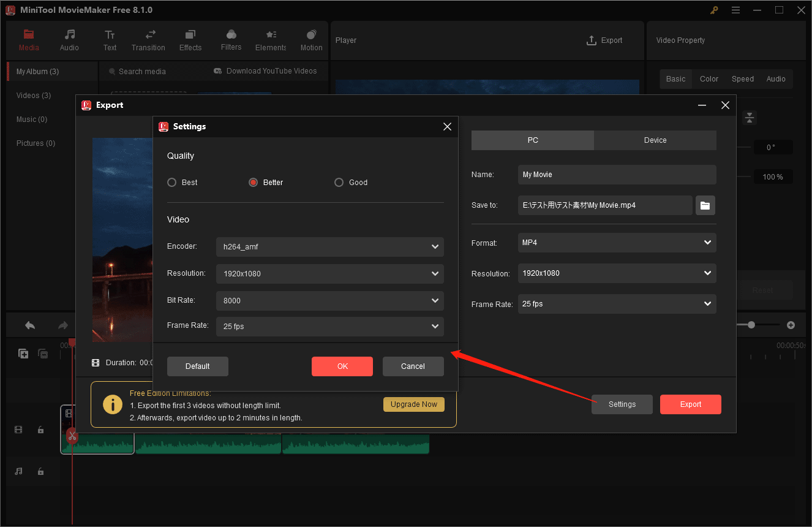Open the hamburger menu in title bar
Viewport: 812px width, 527px height.
pos(735,10)
